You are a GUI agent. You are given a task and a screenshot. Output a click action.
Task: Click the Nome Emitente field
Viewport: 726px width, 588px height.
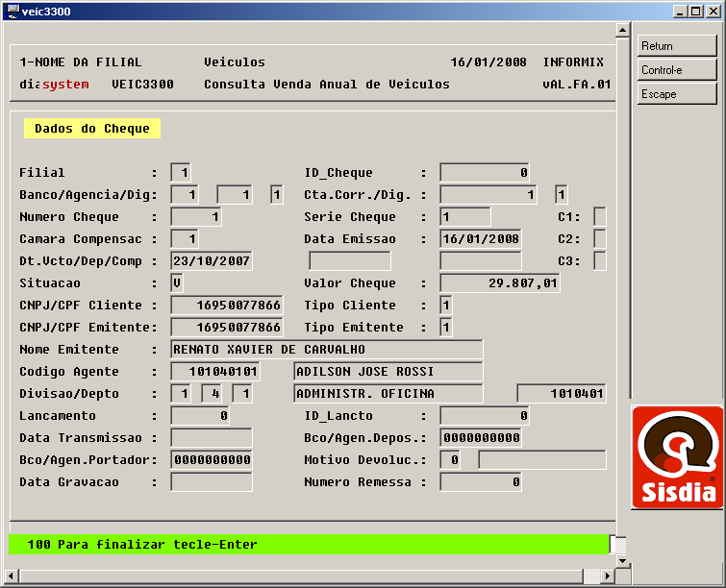[x=327, y=350]
